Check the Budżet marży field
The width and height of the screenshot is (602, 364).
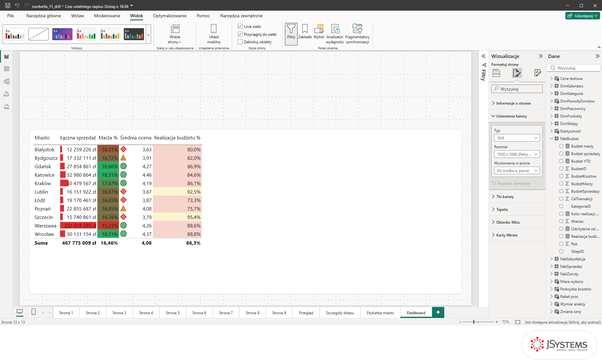(561, 146)
